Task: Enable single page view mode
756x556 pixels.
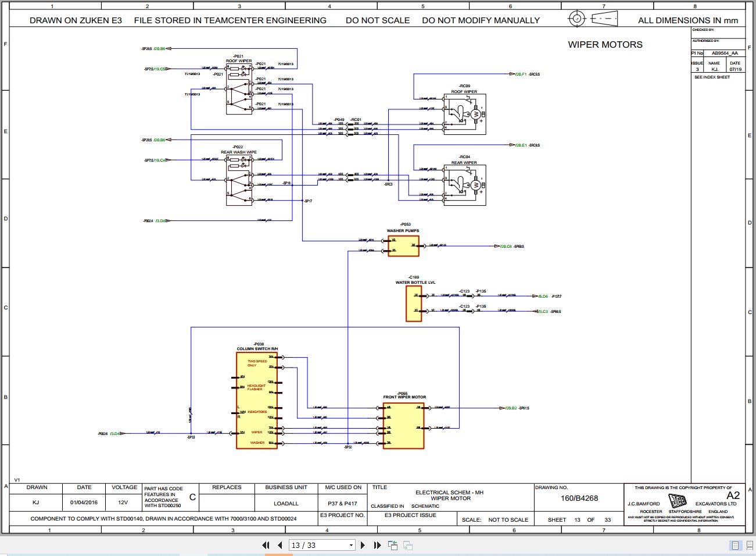Action: tap(735, 546)
